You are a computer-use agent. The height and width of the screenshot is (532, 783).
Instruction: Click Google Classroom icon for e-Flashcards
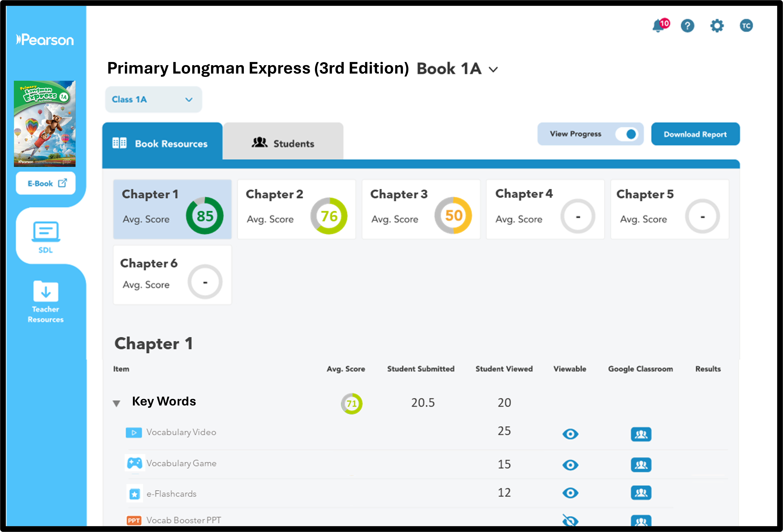(641, 493)
